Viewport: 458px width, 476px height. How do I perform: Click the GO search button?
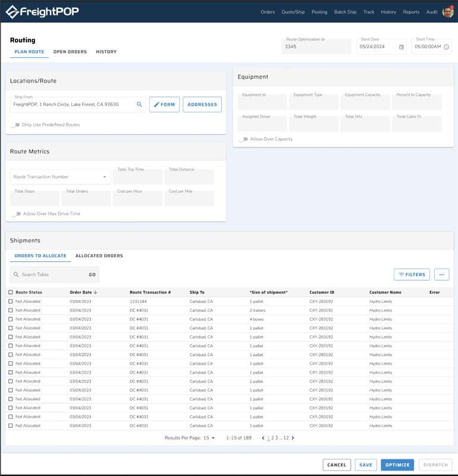pyautogui.click(x=92, y=274)
